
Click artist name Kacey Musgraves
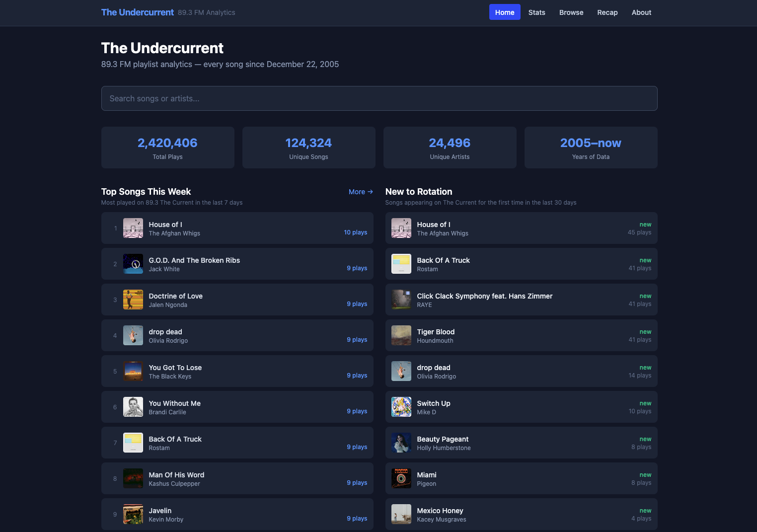(x=442, y=520)
